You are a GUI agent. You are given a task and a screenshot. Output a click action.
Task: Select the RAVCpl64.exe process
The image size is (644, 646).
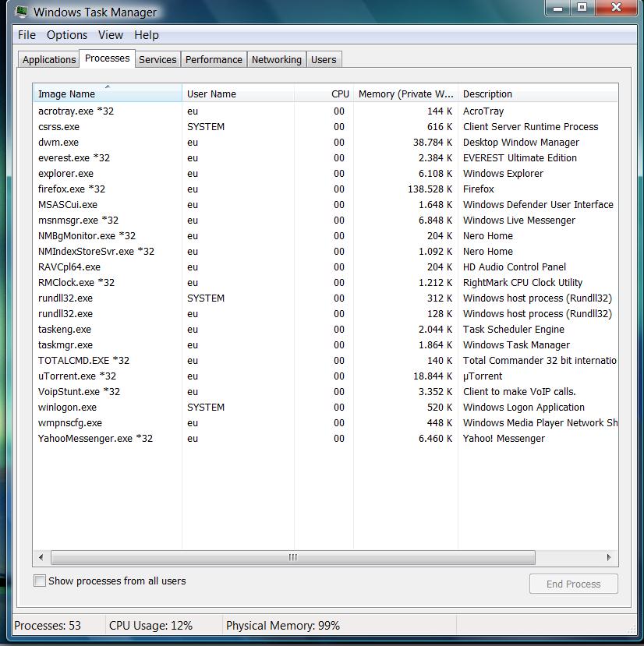pos(325,267)
